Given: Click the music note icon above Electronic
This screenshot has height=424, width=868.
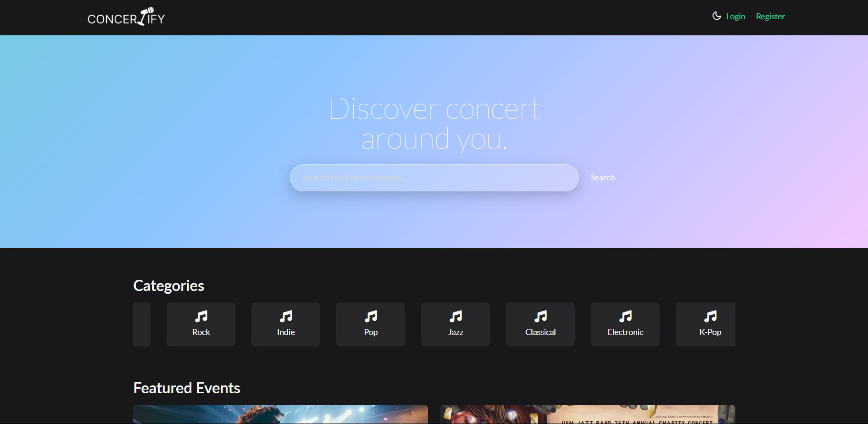Looking at the screenshot, I should coord(625,316).
